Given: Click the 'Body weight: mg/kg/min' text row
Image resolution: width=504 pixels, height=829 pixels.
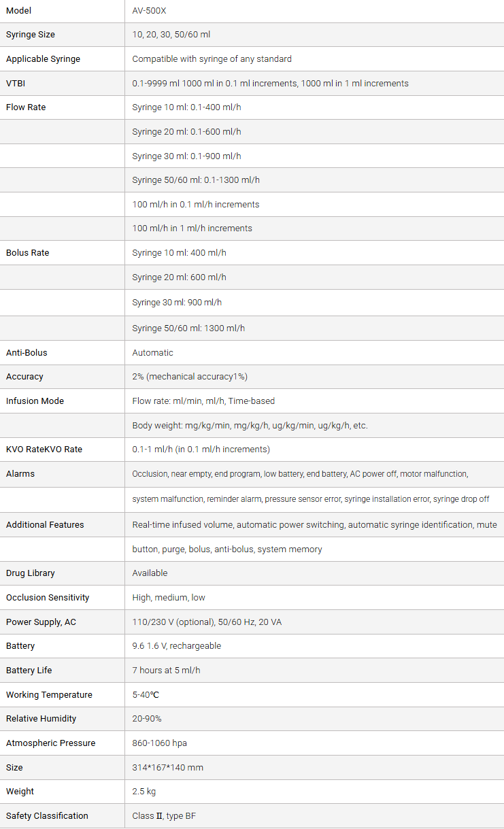Looking at the screenshot, I should point(250,426).
